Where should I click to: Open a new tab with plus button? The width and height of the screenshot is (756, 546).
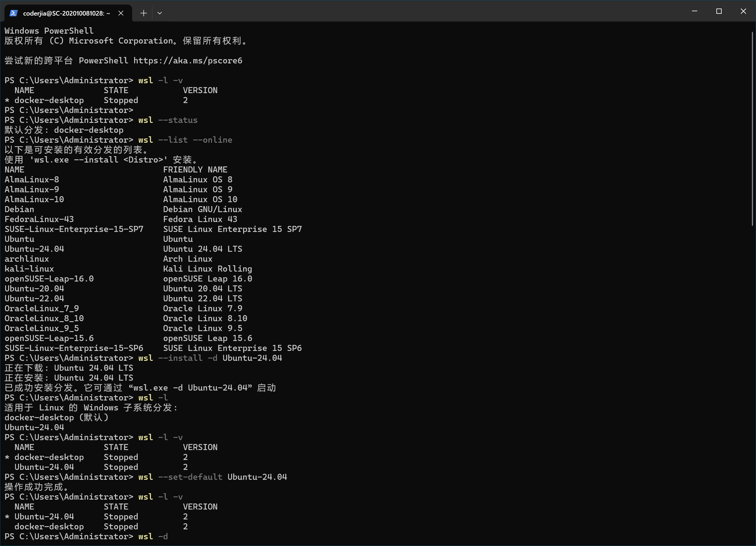tap(143, 13)
